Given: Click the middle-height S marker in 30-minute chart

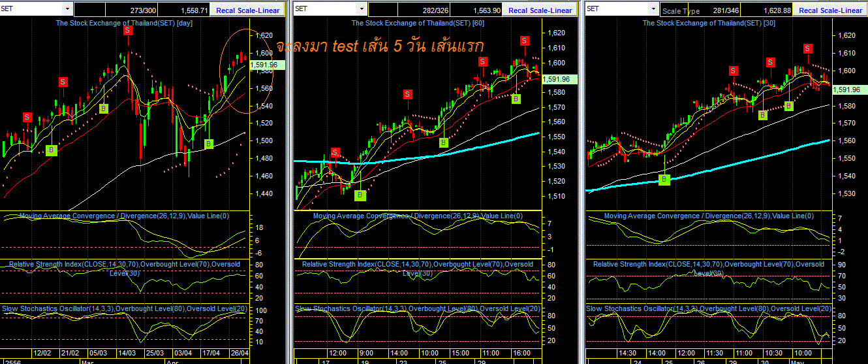Looking at the screenshot, I should coord(771,62).
